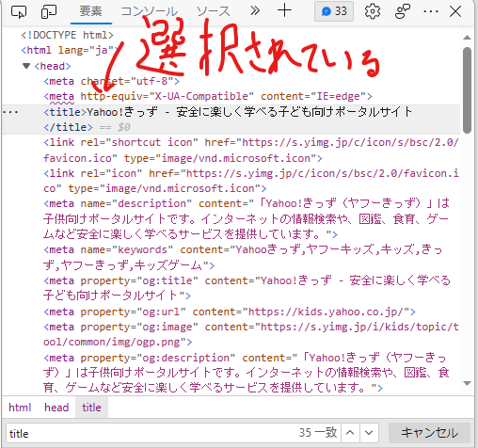Click the head breadcrumb
The image size is (478, 448).
coord(56,408)
